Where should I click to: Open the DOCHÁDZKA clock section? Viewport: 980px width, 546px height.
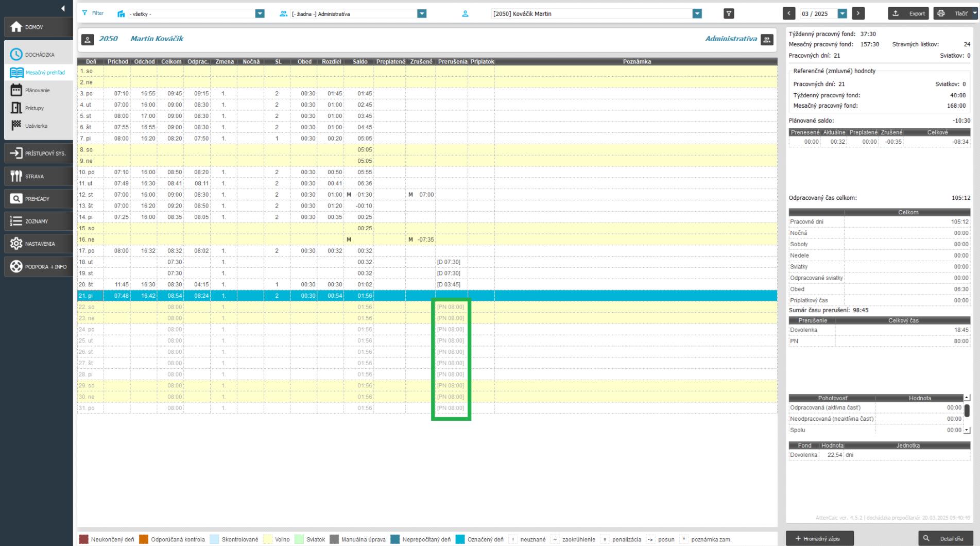coord(16,55)
